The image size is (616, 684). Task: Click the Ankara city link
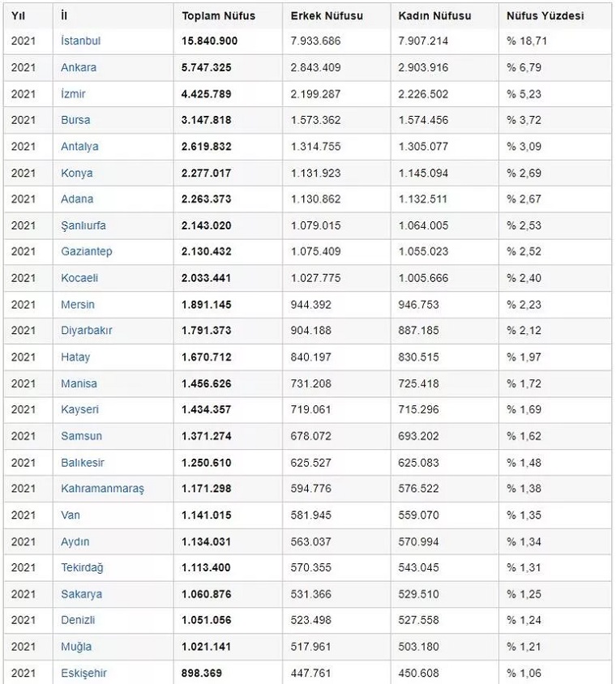tap(79, 67)
